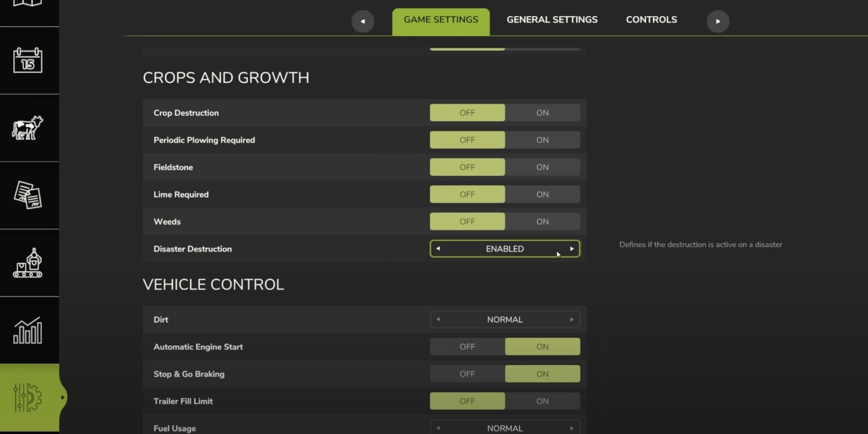This screenshot has height=434, width=868.
Task: Set Automatic Engine Start to ON
Action: click(x=542, y=347)
